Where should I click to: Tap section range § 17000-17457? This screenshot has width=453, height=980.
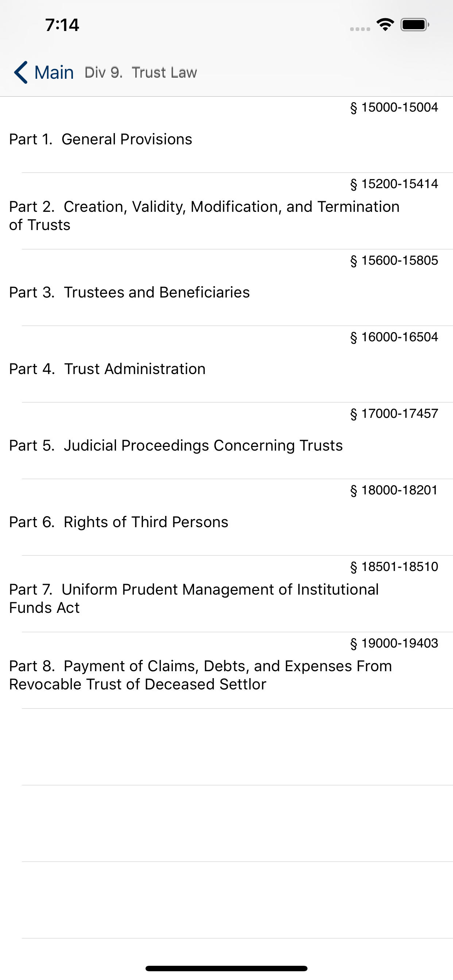(394, 413)
